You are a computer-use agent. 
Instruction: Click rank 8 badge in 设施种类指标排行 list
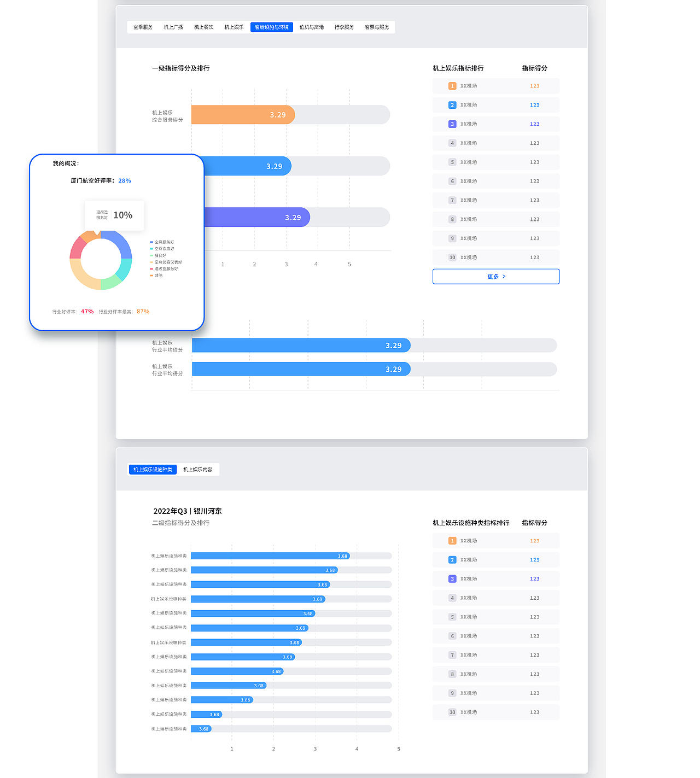452,674
